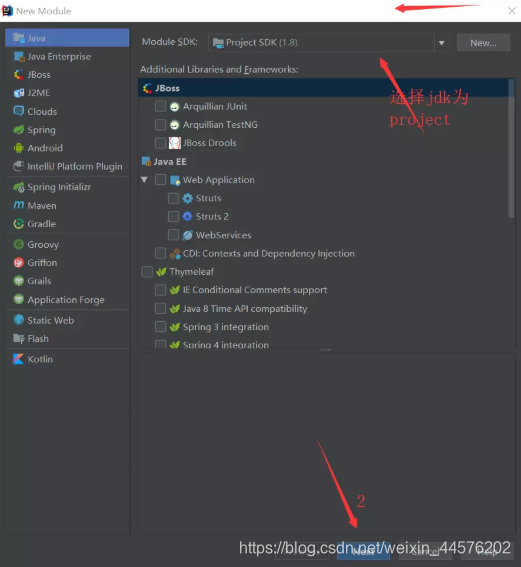Image resolution: width=521 pixels, height=567 pixels.
Task: Check IE Conditional Comments support
Action: (161, 290)
